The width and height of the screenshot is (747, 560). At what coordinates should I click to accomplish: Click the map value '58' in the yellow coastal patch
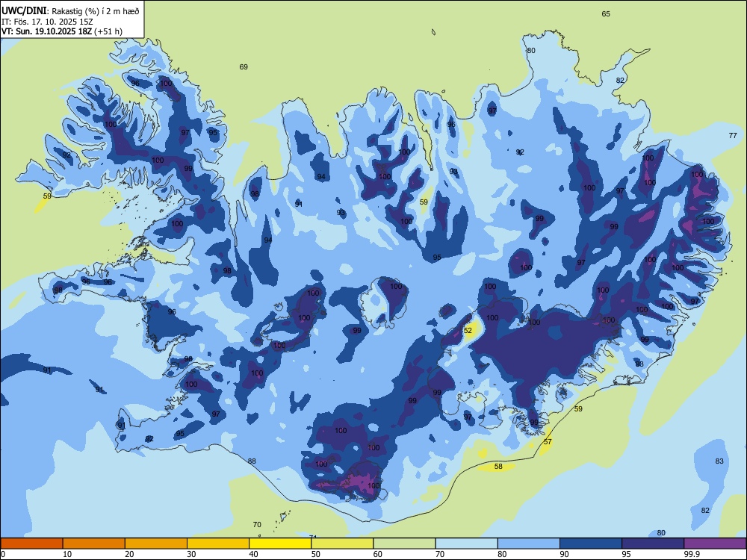[x=498, y=467]
